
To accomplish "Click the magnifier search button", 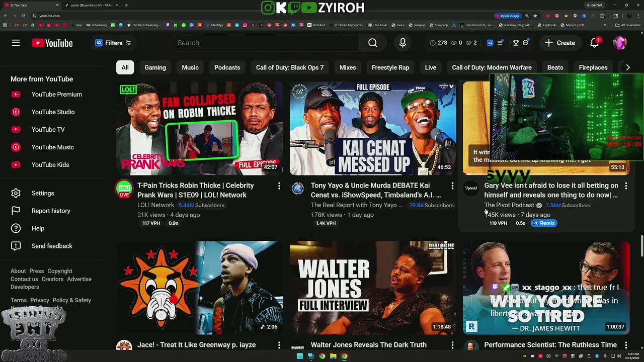I will [373, 43].
